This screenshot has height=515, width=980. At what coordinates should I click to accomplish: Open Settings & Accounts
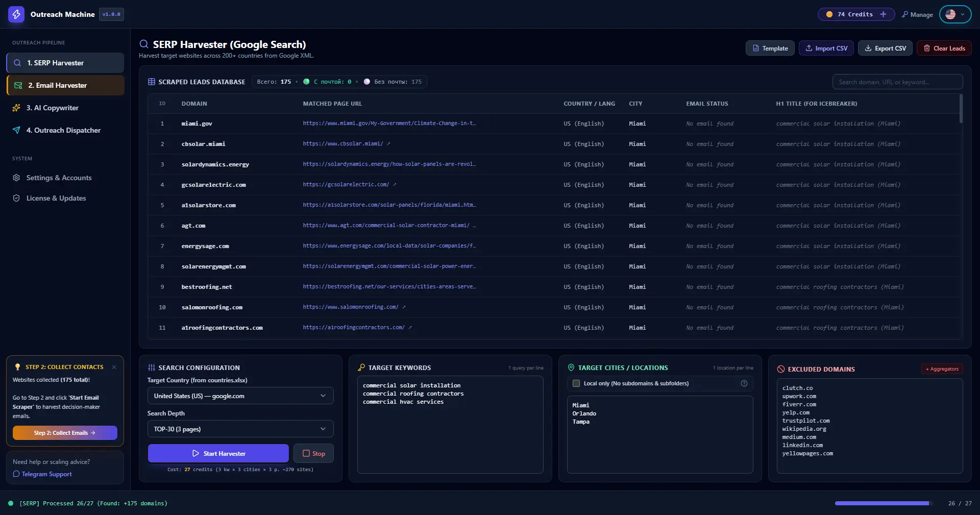[x=65, y=178]
